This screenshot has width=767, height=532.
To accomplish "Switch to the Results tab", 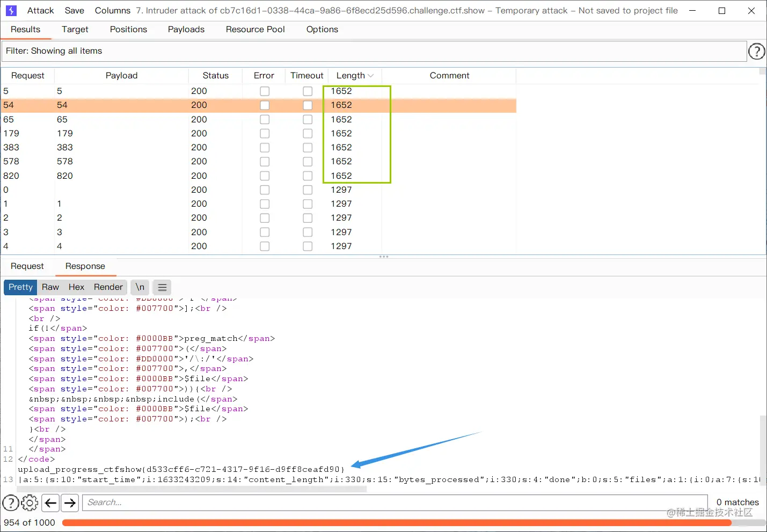I will coord(25,30).
